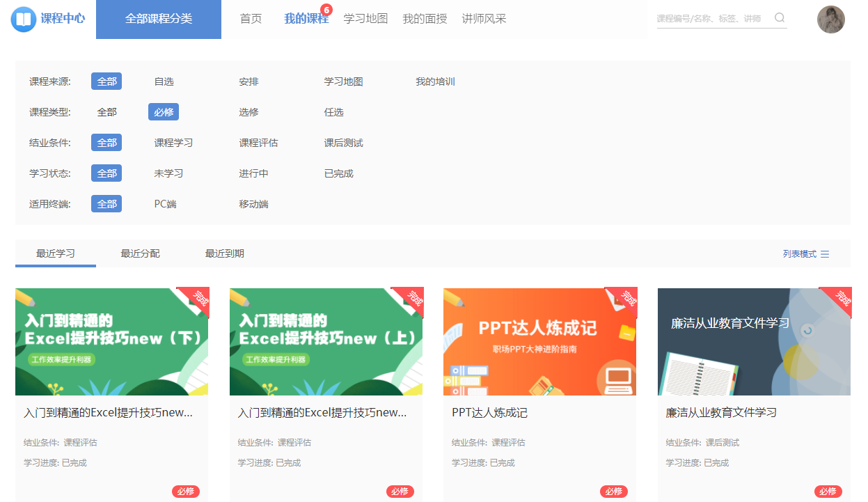Filter study status by 未学习

click(168, 173)
